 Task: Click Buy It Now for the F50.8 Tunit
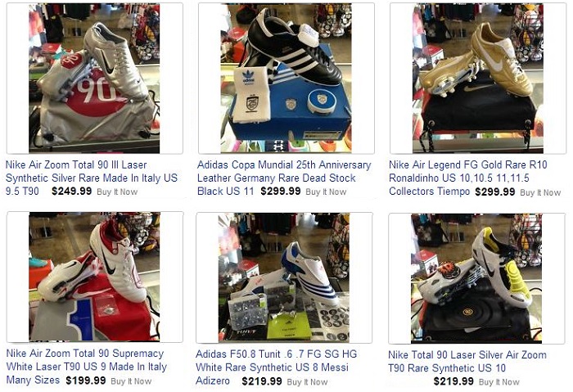[307, 382]
